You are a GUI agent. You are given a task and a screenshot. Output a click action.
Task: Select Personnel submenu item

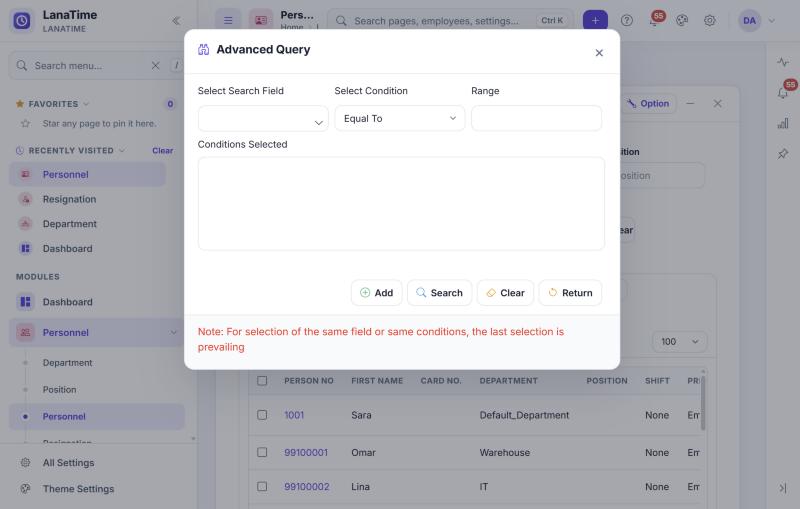click(97, 417)
